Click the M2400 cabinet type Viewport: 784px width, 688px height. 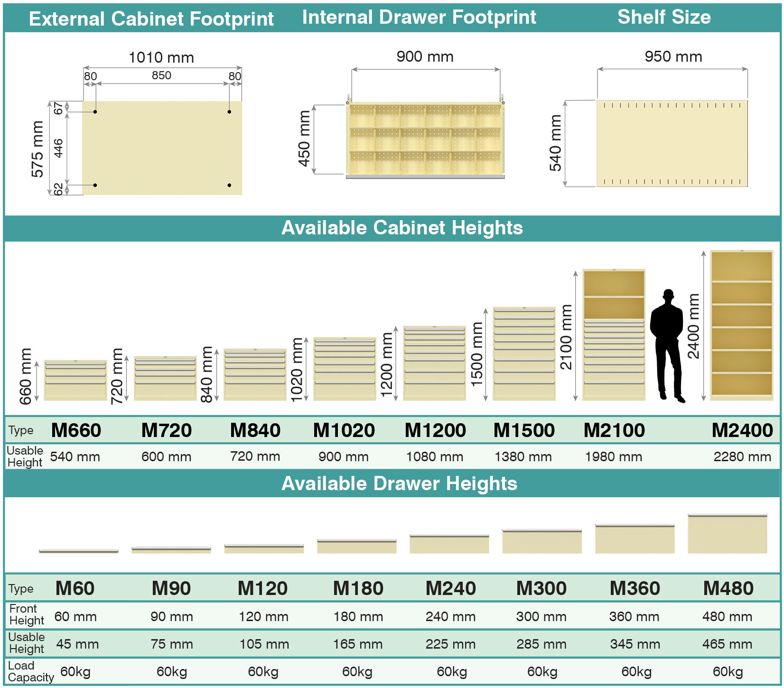pyautogui.click(x=742, y=430)
